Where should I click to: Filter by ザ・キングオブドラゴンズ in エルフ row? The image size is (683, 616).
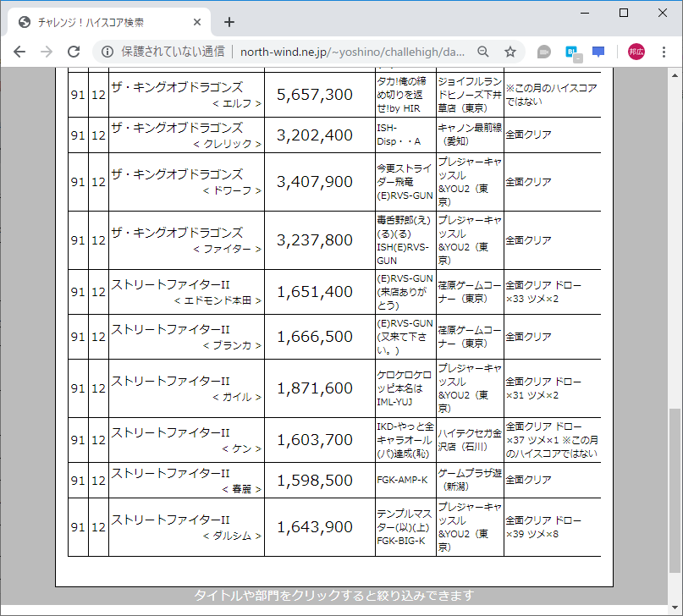click(x=177, y=87)
